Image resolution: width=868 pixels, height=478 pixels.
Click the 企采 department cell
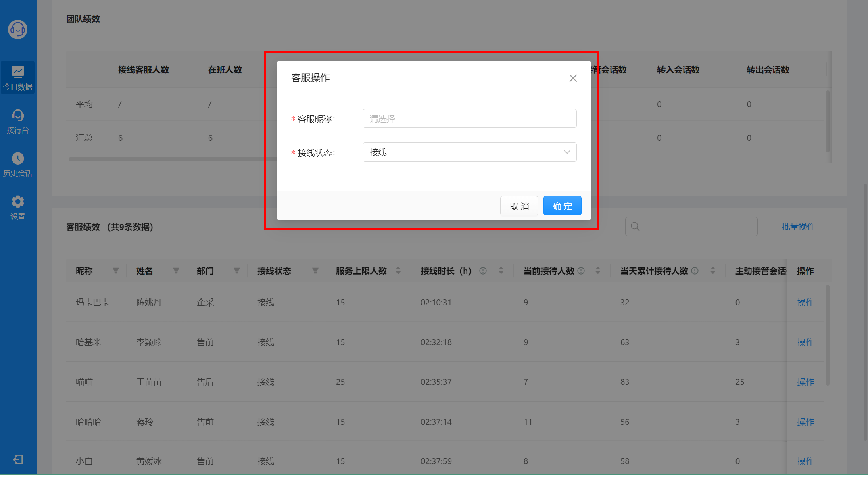pyautogui.click(x=205, y=303)
